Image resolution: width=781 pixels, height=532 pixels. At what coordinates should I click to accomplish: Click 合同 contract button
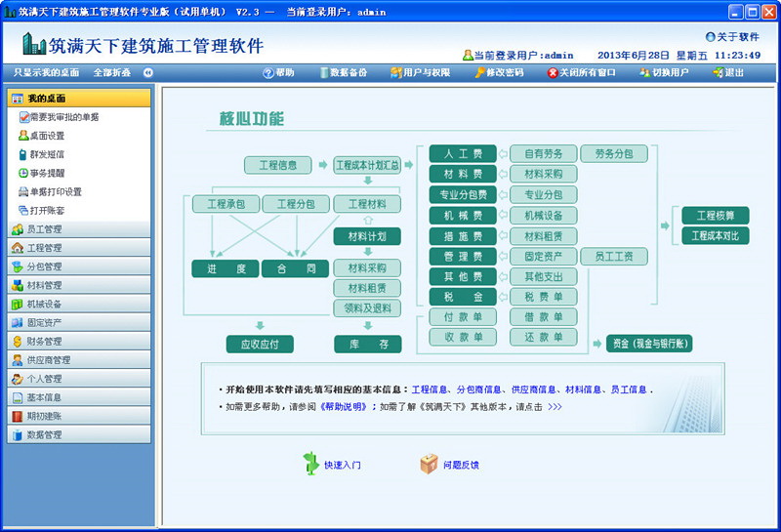click(295, 268)
